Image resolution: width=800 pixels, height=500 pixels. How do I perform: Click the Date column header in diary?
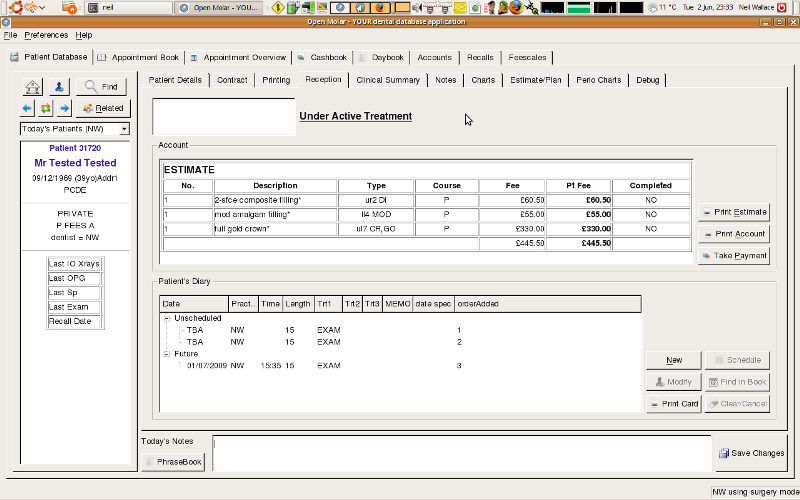[x=193, y=304]
